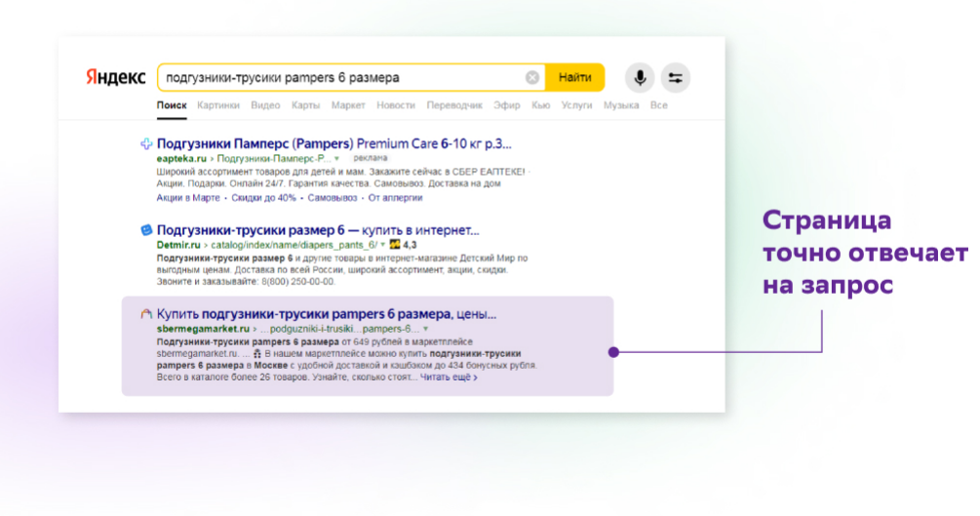
Task: Open the Купить подгузники-трусики pampers 6 размера result
Action: coord(327,314)
